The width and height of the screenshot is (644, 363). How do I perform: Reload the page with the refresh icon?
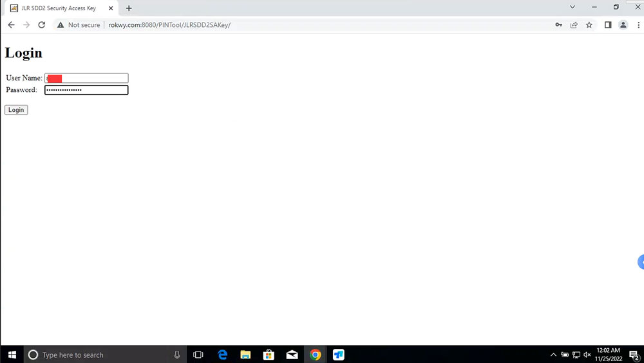pyautogui.click(x=42, y=25)
